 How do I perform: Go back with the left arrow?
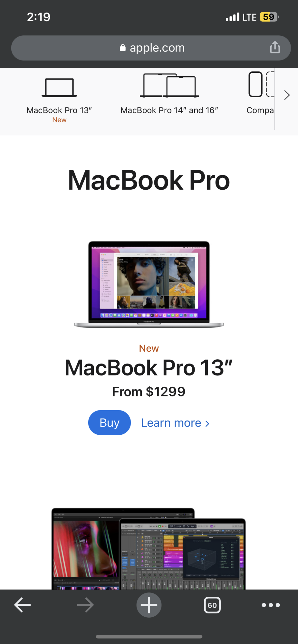click(x=23, y=605)
